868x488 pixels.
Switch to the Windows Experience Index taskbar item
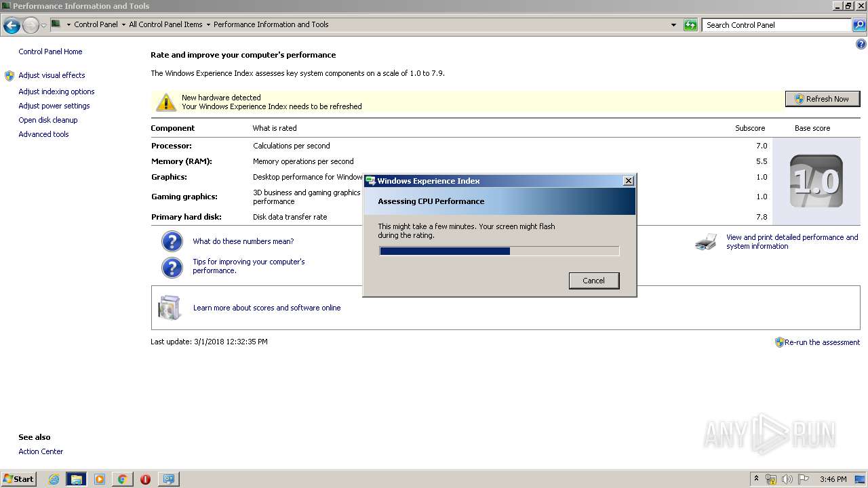click(168, 479)
